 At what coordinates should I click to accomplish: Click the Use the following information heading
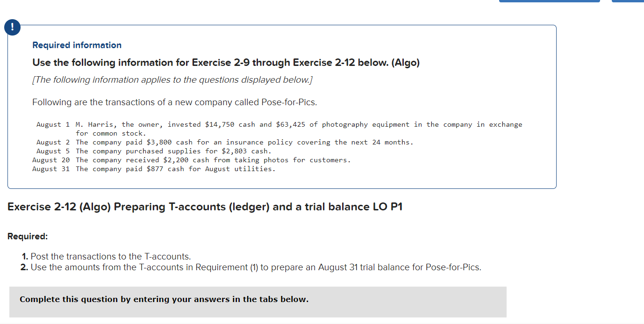[226, 62]
